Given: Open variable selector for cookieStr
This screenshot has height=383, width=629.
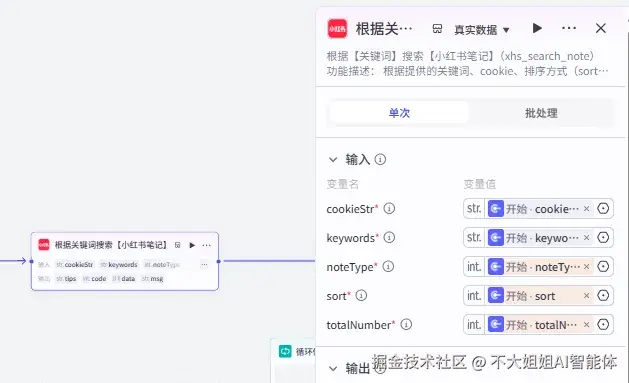Looking at the screenshot, I should click(x=603, y=209).
